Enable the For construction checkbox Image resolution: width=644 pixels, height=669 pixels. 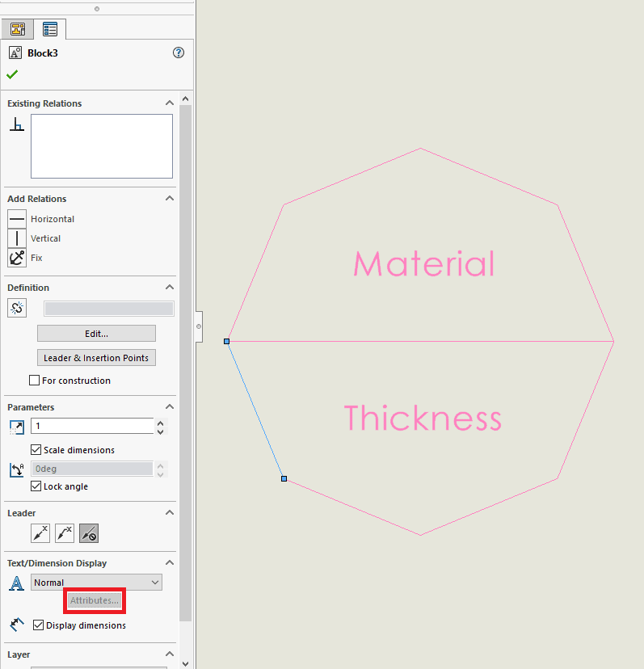[x=34, y=381]
